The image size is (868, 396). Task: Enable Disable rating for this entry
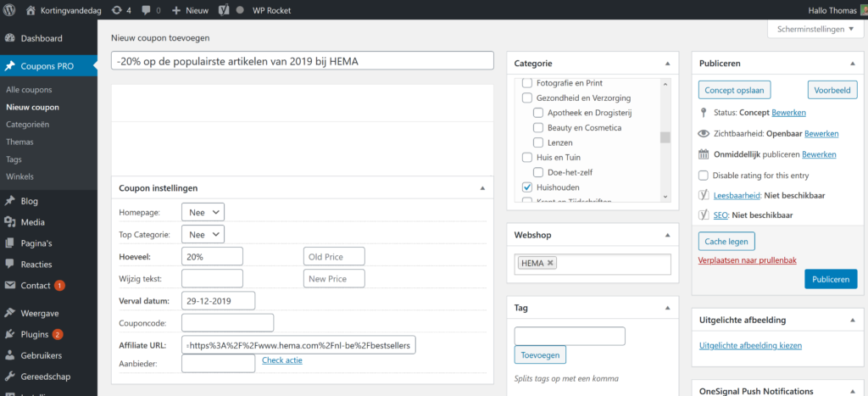pos(704,176)
